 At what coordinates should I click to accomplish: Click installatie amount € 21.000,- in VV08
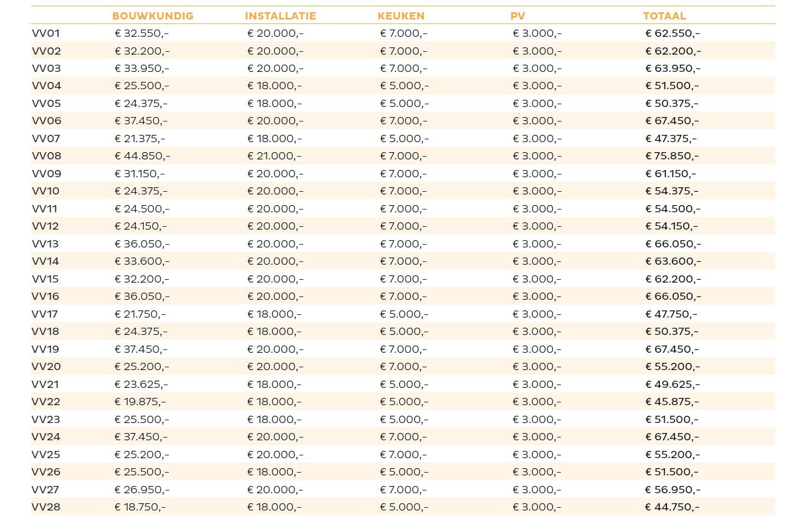pyautogui.click(x=274, y=156)
